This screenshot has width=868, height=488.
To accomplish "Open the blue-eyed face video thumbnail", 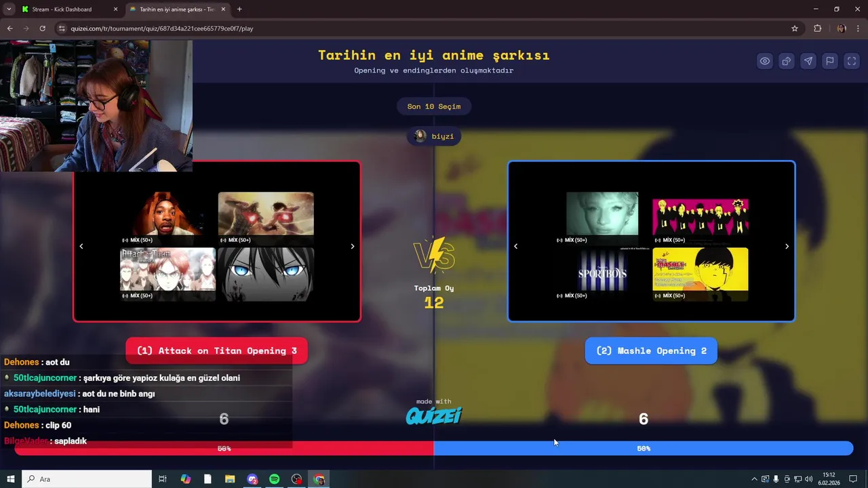I will [266, 273].
